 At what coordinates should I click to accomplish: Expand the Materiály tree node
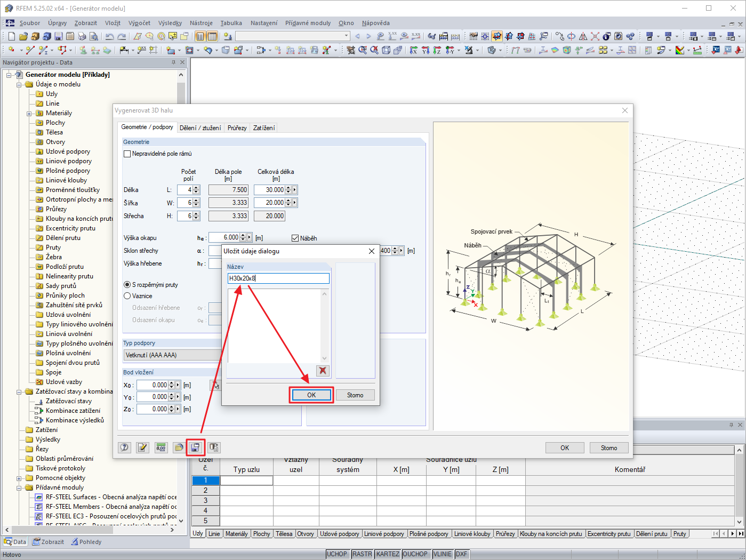point(29,113)
